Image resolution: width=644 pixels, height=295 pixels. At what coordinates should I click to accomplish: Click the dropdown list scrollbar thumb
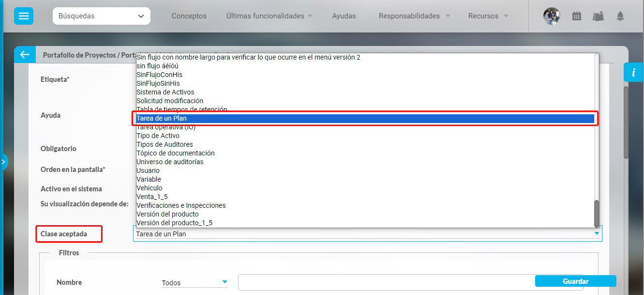pos(597,213)
